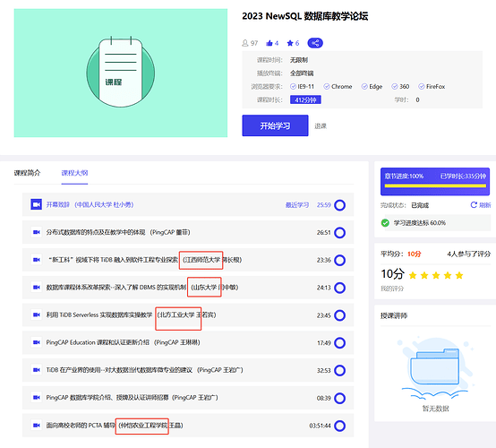496x448 pixels.
Task: Click the IE9-11 browser check mark
Action: tap(293, 86)
